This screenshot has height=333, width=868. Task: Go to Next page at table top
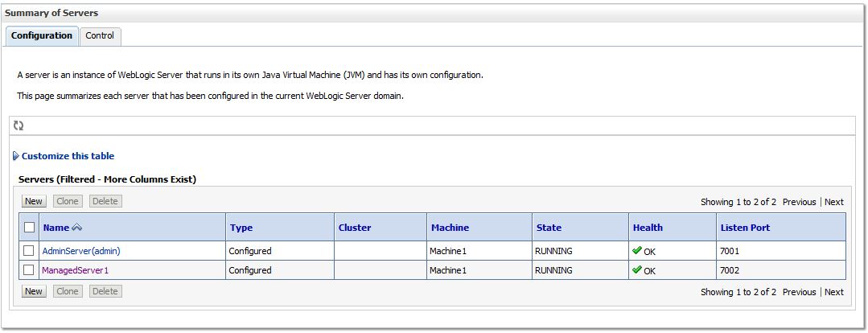(x=834, y=202)
